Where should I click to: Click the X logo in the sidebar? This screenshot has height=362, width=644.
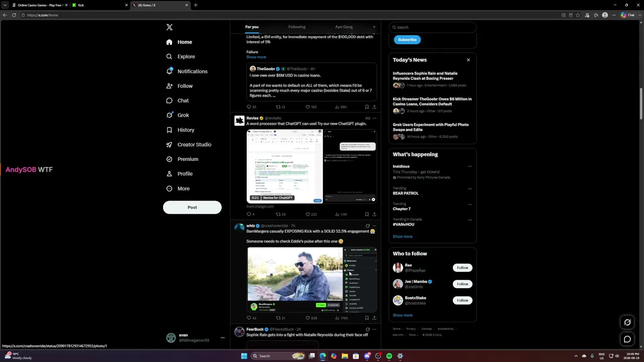click(x=170, y=27)
